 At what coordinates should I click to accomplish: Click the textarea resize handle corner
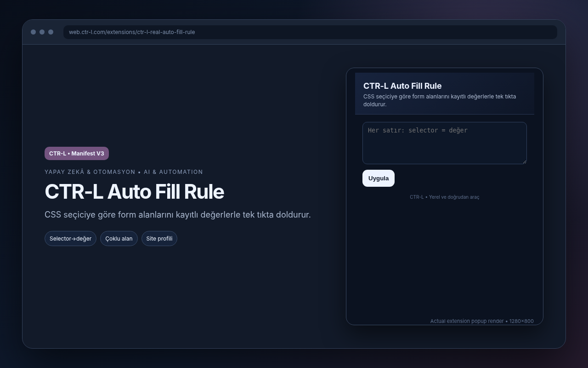click(524, 161)
